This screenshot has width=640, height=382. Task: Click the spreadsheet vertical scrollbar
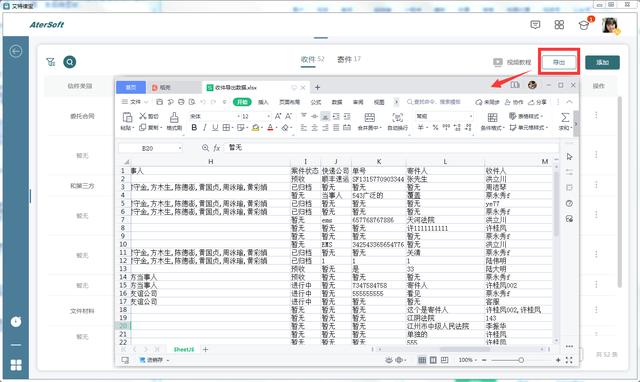point(556,203)
